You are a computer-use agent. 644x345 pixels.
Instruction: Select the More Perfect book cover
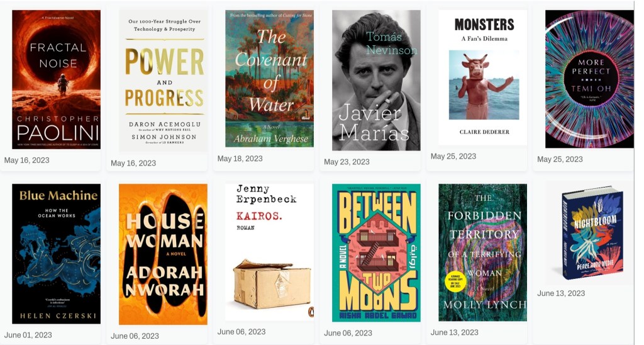(589, 79)
